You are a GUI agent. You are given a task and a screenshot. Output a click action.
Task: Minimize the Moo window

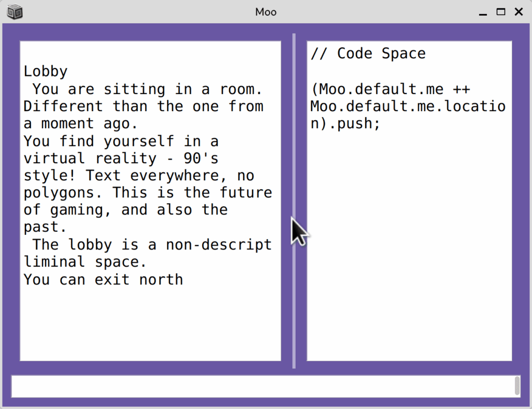tap(483, 11)
